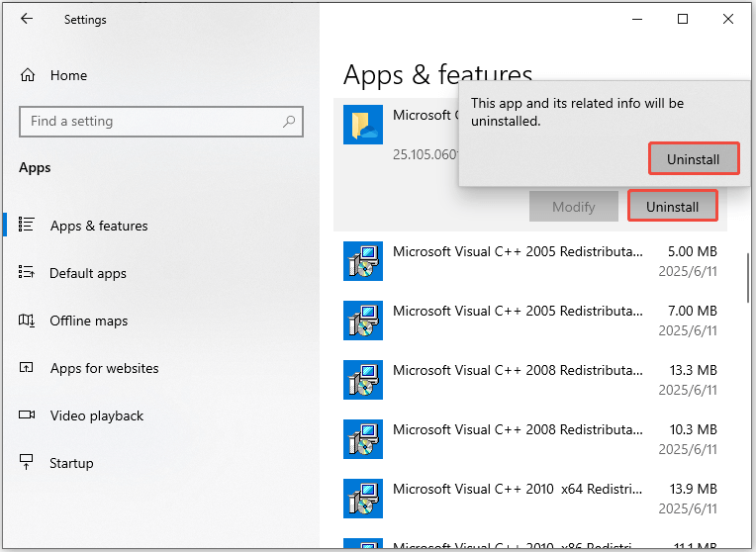Close the Settings window
Screen dimensions: 756x552
pos(728,19)
